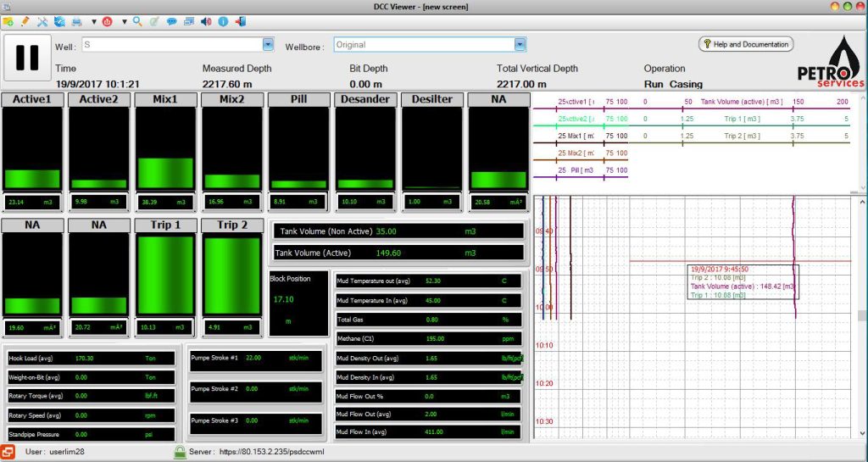
Task: Open the wrench settings tool
Action: (42, 20)
